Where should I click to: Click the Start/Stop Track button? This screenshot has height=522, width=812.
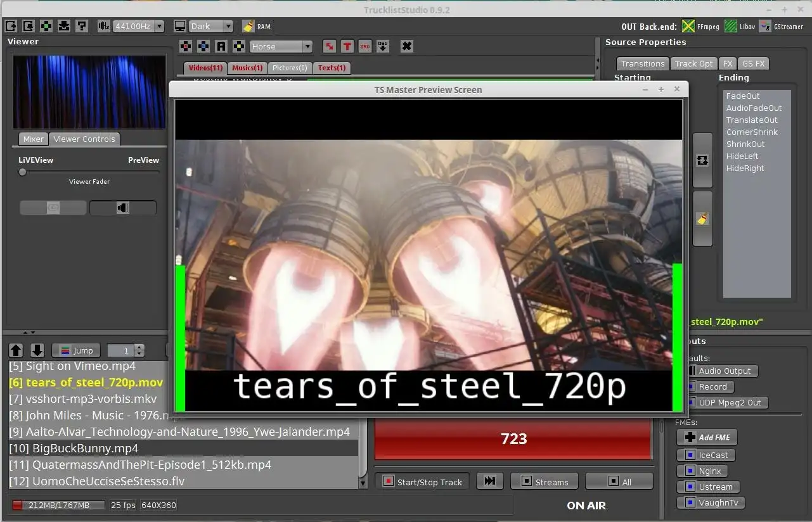[423, 481]
